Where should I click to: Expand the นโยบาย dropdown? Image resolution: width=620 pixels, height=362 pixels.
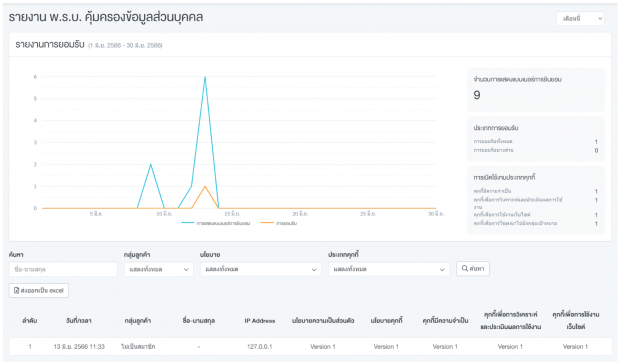261,269
